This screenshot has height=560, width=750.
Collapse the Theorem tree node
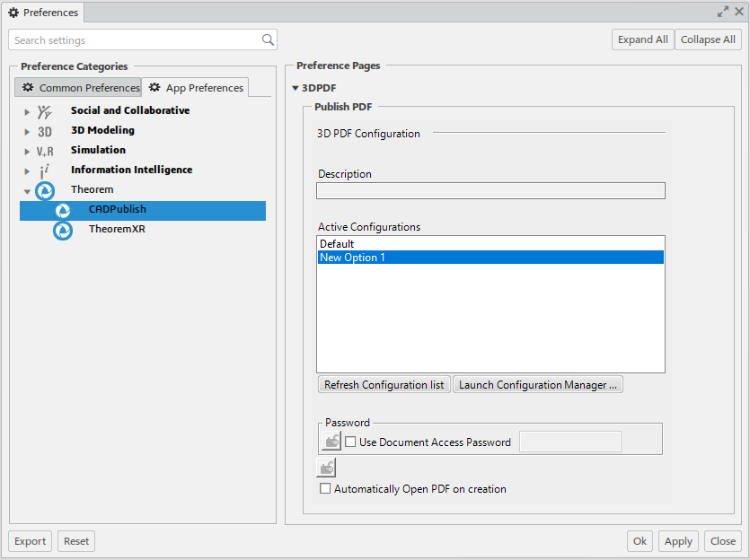(x=27, y=192)
